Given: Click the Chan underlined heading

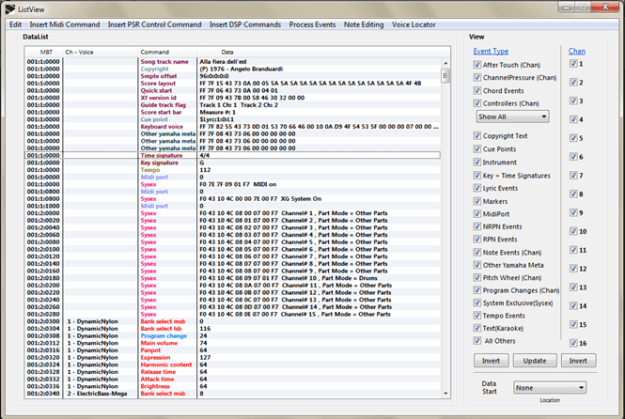Looking at the screenshot, I should [x=577, y=50].
